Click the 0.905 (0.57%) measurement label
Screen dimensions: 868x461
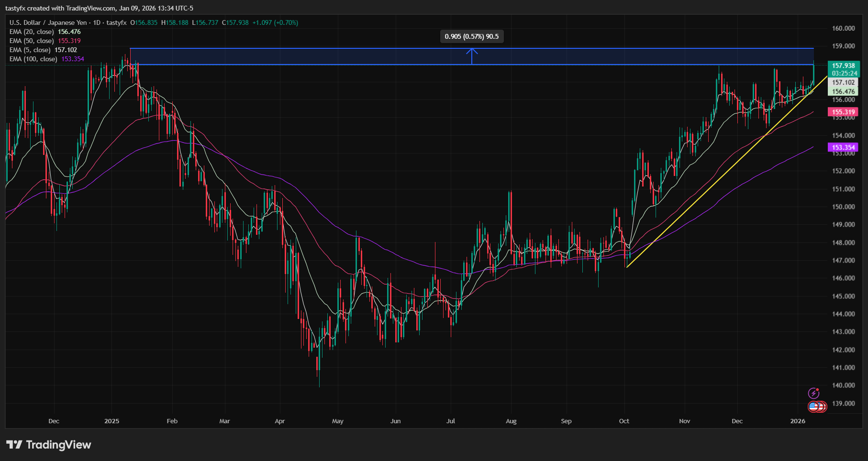click(x=471, y=35)
